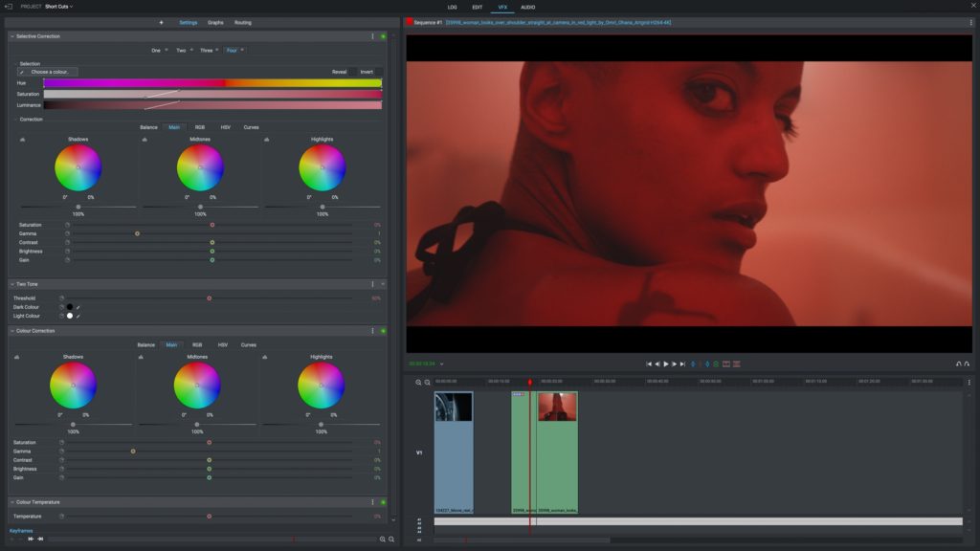Jump to sequence start with skip-back icon
980x551 pixels.
tap(650, 363)
